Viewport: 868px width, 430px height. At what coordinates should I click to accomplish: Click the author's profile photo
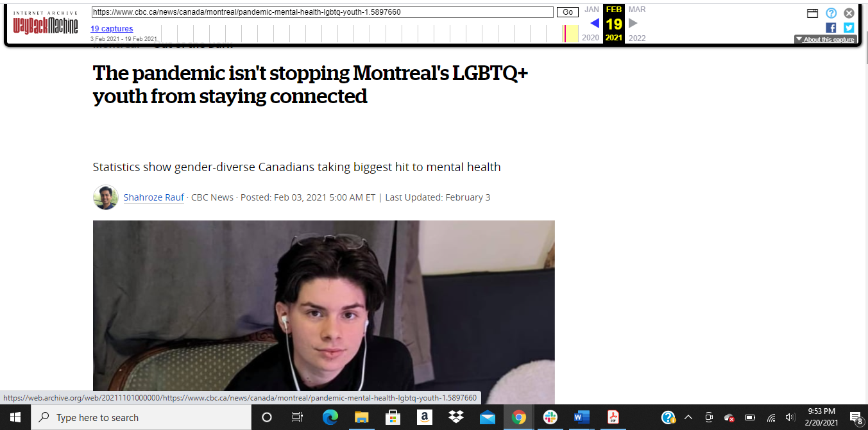[106, 197]
